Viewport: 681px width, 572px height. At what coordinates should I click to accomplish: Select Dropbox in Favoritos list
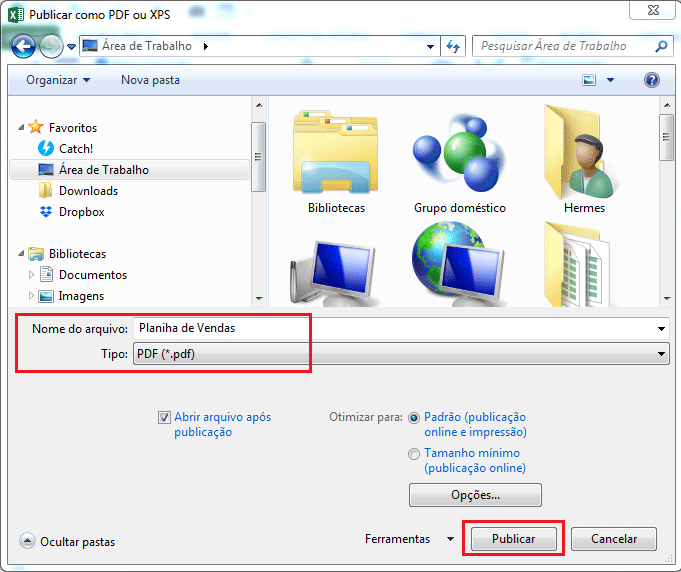tap(81, 212)
